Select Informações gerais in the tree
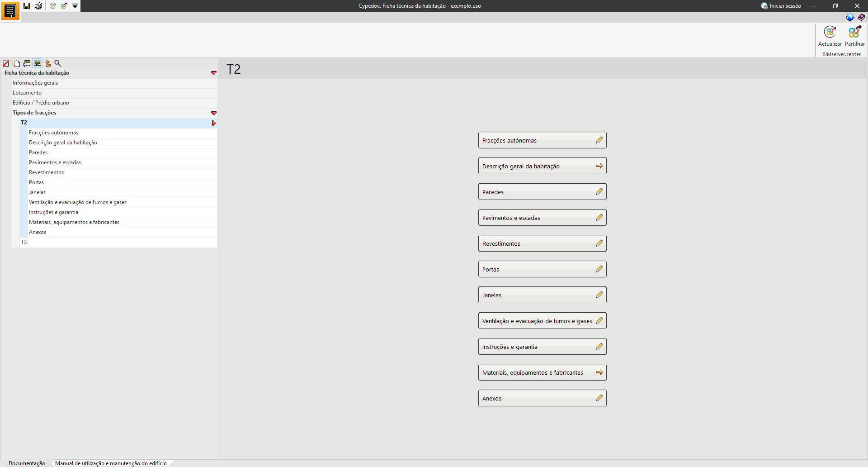Image resolution: width=868 pixels, height=467 pixels. point(114,83)
